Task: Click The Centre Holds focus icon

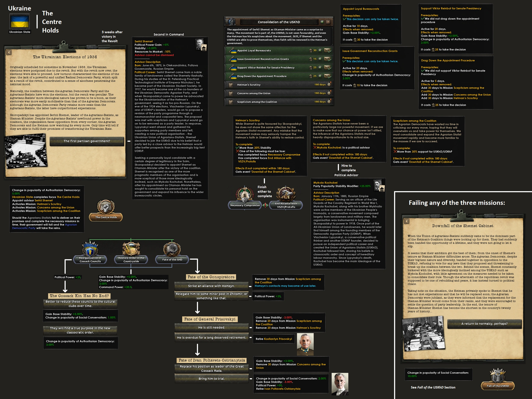Action: pyautogui.click(x=106, y=207)
